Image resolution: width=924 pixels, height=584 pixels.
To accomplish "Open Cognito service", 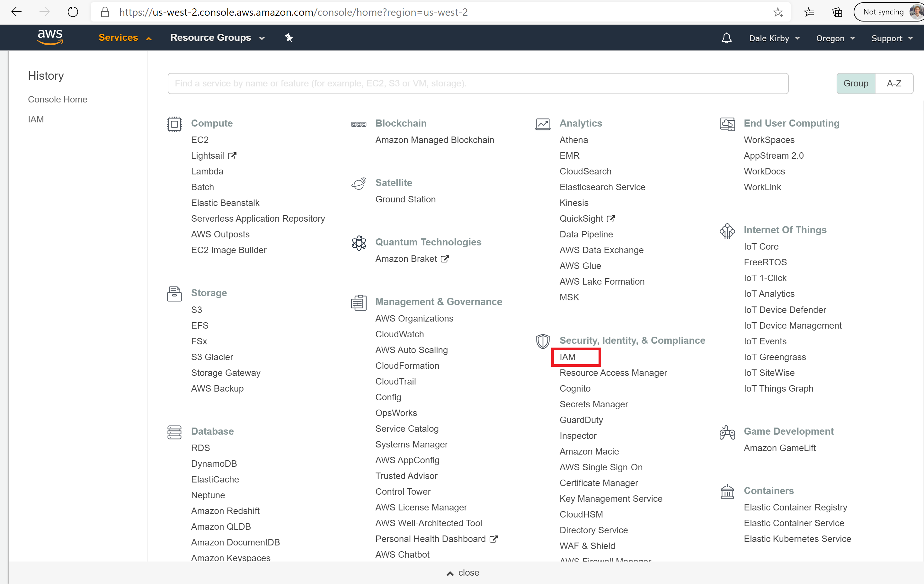I will click(575, 388).
